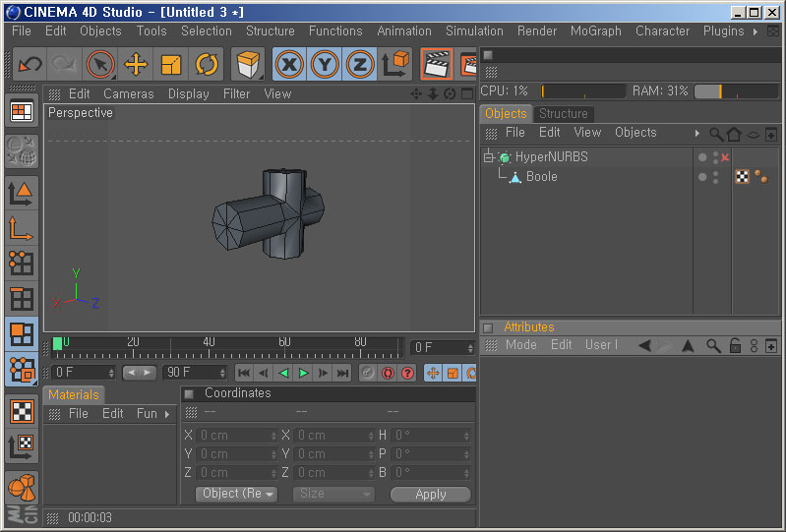786x532 pixels.
Task: Click the orange primitives icon at palette bottom
Action: 22,488
